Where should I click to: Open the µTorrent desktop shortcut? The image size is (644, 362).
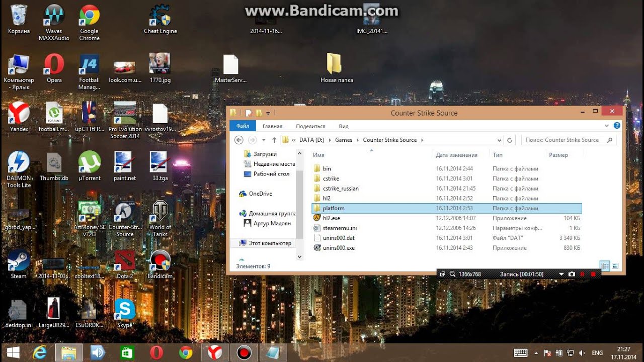tap(90, 166)
